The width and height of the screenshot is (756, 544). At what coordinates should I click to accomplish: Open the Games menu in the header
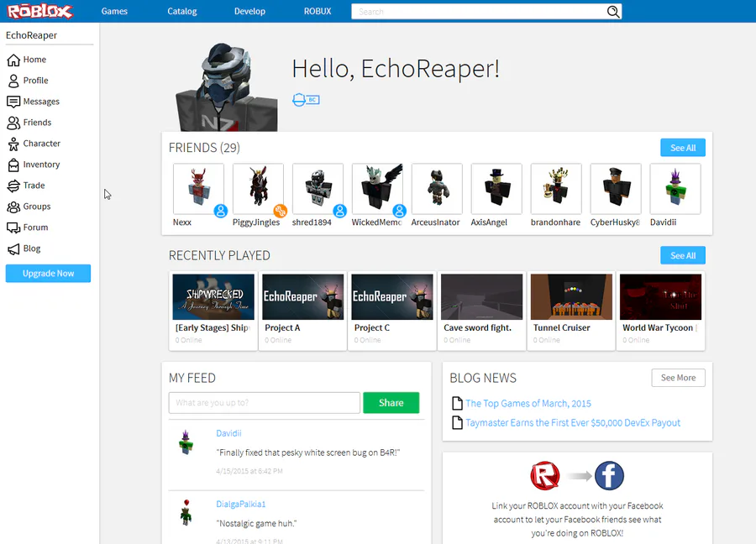tap(114, 11)
